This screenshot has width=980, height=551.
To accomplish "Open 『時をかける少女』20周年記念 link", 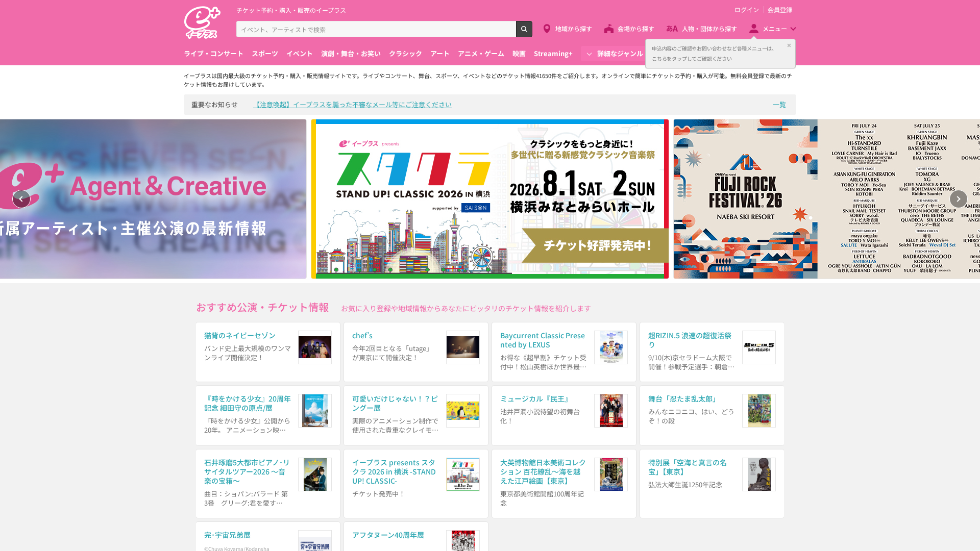I will point(248,403).
